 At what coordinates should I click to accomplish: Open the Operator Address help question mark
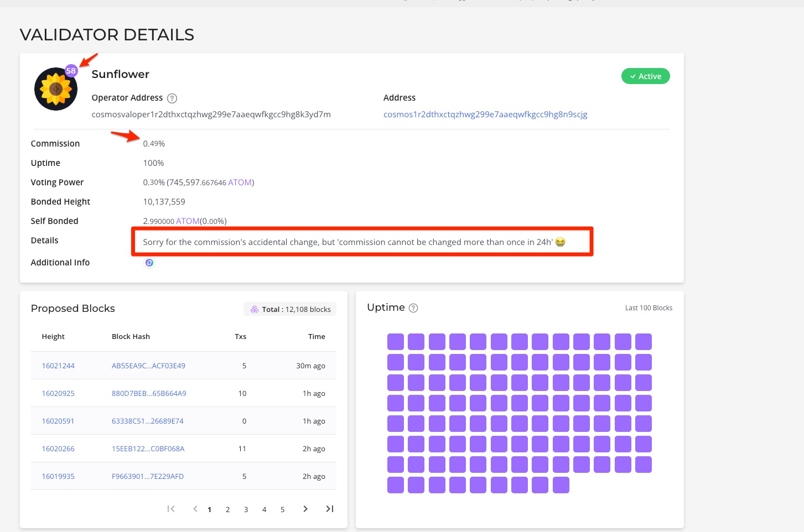(172, 98)
